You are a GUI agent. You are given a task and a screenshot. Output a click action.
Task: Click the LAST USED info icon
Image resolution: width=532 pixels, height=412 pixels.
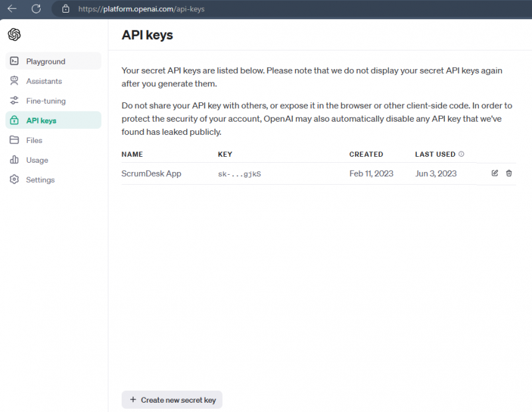click(462, 154)
